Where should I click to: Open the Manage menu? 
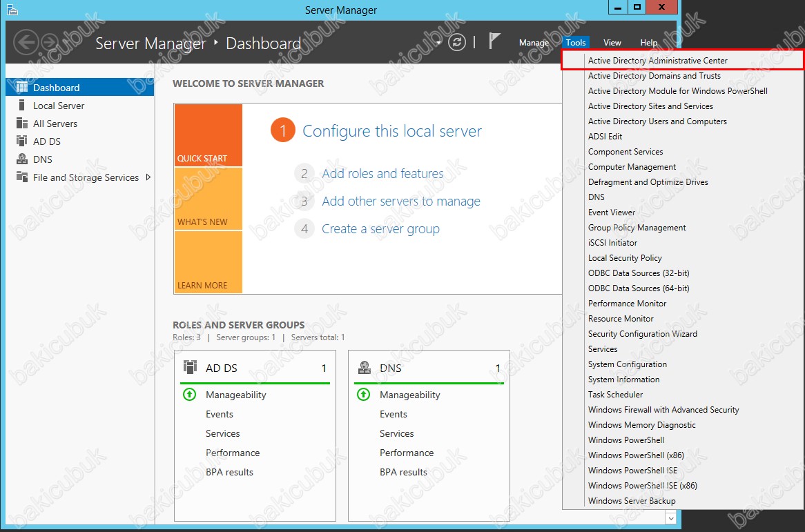tap(534, 43)
